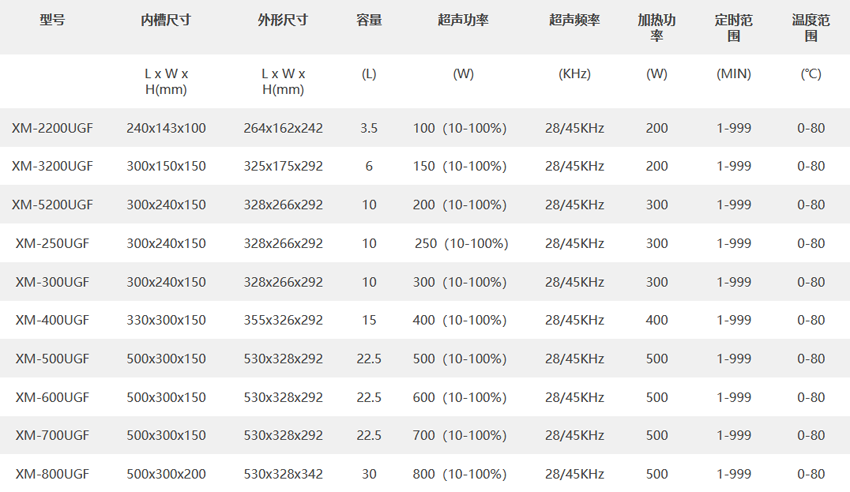Viewport: 850px width, 492px height.
Task: Click the 内槽尺寸 column header
Action: tap(166, 20)
